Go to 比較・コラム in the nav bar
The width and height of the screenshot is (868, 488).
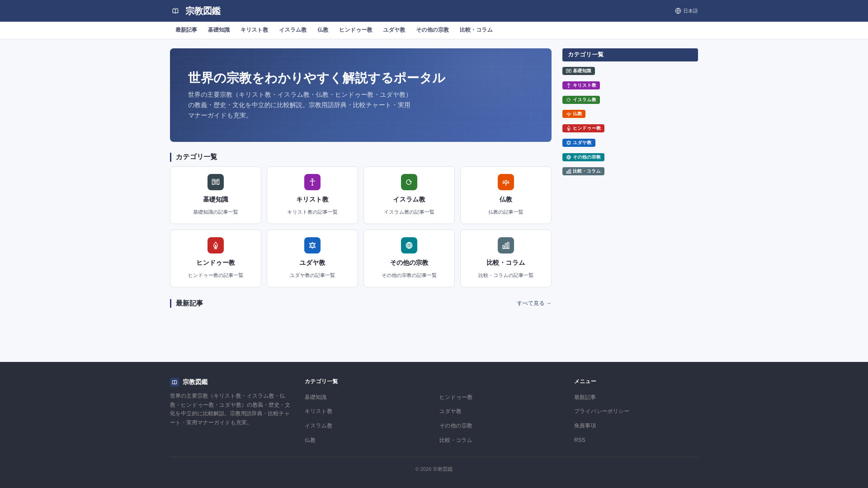point(476,30)
